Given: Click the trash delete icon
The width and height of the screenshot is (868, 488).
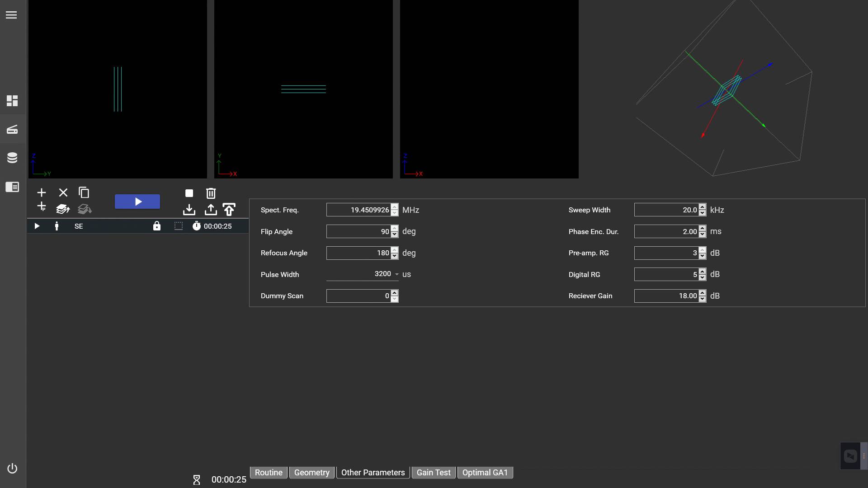Looking at the screenshot, I should 211,193.
